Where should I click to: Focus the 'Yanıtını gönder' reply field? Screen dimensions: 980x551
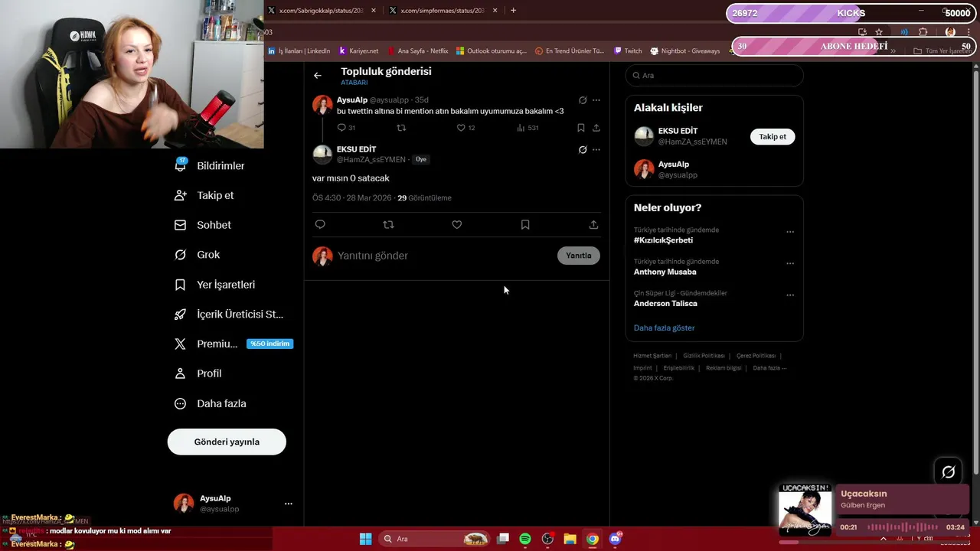click(x=444, y=256)
